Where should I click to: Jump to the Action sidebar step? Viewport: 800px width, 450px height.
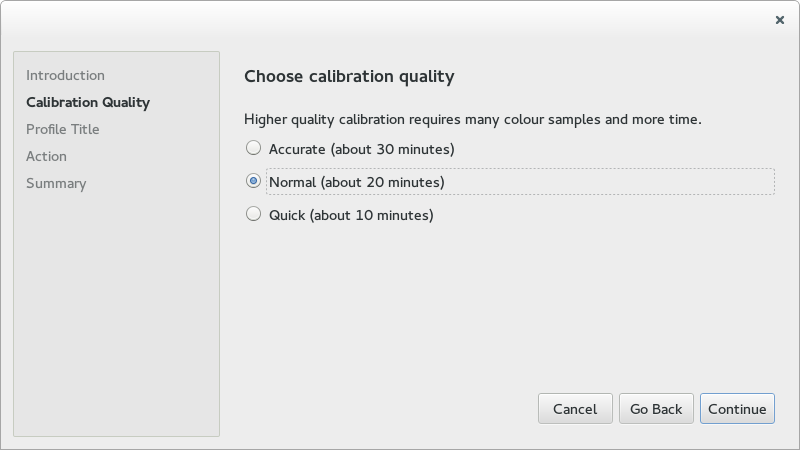tap(46, 156)
